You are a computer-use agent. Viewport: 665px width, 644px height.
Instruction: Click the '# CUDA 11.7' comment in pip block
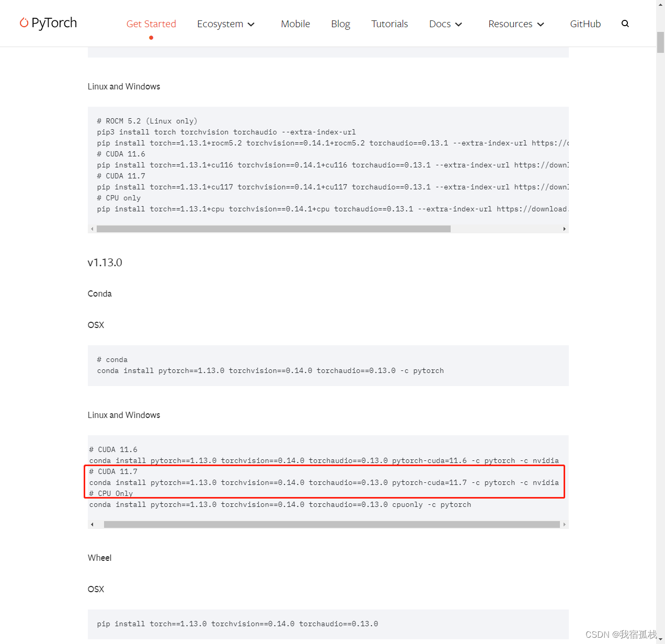pyautogui.click(x=121, y=176)
